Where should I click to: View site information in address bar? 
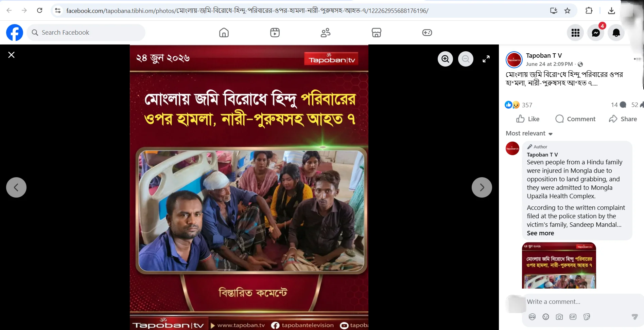coord(58,11)
